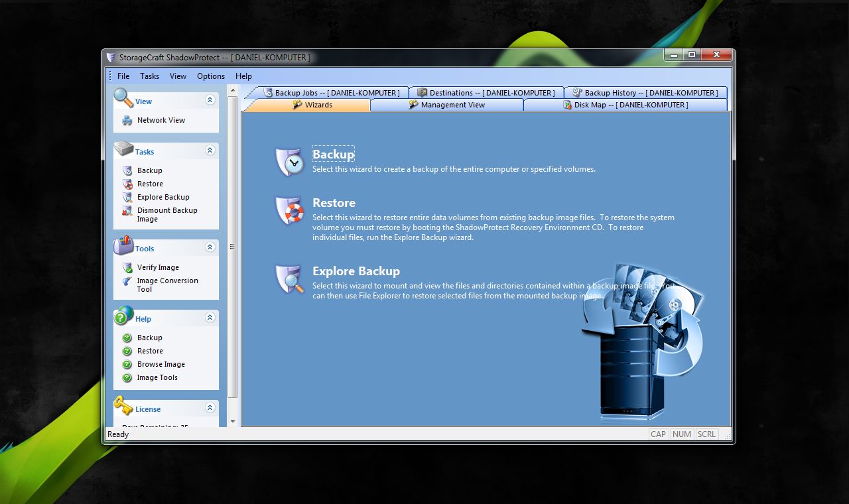Click the sidebar splitter grip handle
This screenshot has height=504, width=849.
pyautogui.click(x=233, y=247)
